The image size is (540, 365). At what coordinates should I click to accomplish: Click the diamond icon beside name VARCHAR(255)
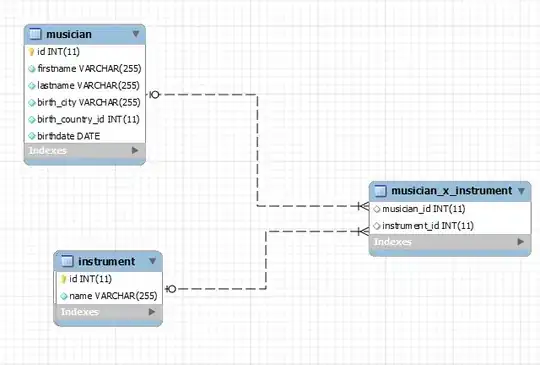(64, 296)
